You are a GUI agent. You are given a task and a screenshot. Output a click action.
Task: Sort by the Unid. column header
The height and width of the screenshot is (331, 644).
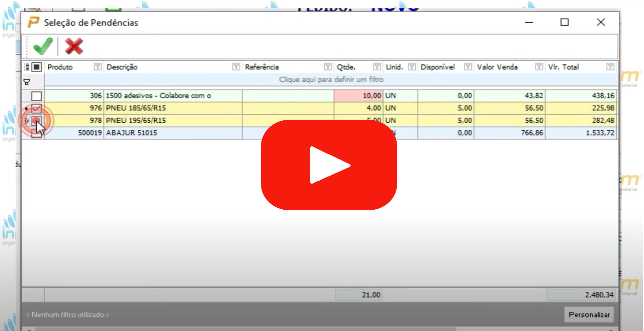[x=394, y=67]
